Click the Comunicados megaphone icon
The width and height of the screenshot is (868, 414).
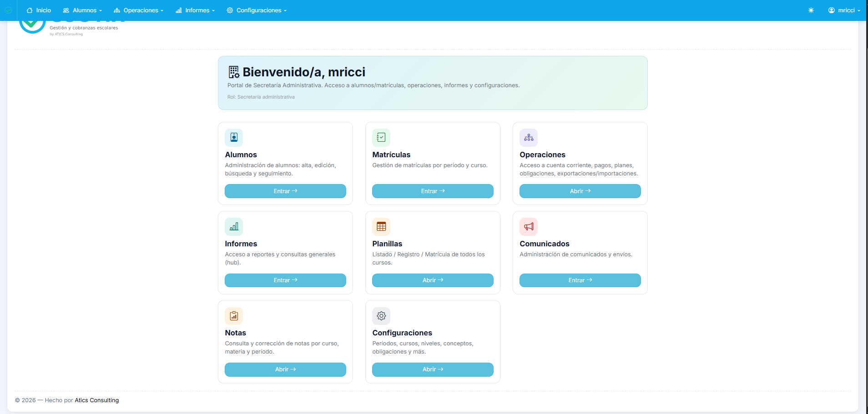pyautogui.click(x=529, y=226)
